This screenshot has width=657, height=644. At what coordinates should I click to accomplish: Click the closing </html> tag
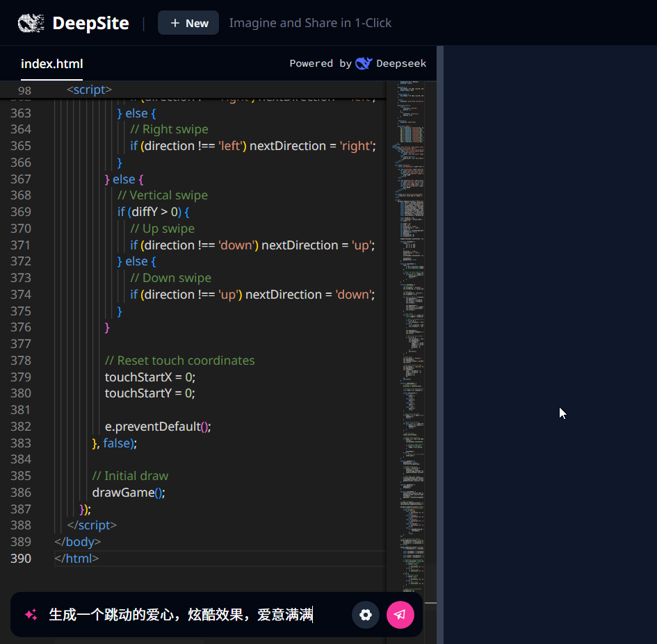pyautogui.click(x=76, y=558)
